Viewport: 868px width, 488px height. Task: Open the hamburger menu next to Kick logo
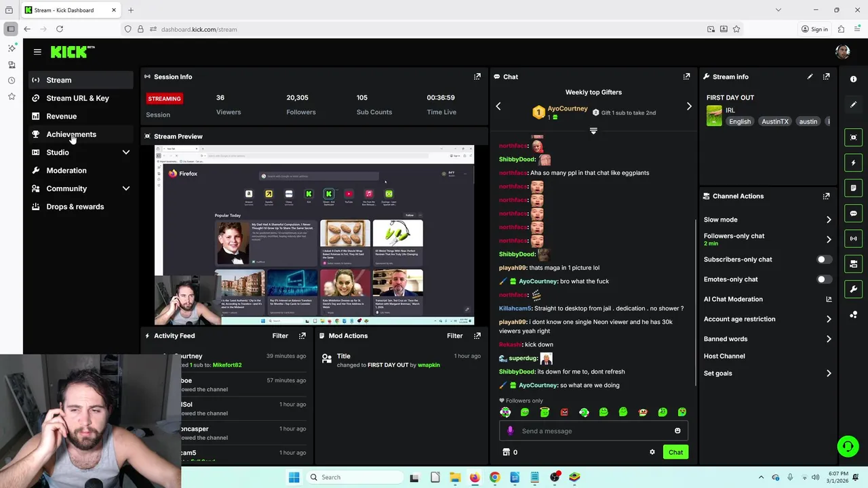pyautogui.click(x=37, y=52)
